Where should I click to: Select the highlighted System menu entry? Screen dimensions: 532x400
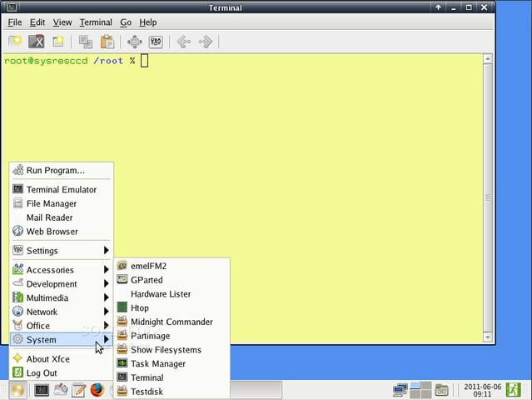click(x=62, y=339)
